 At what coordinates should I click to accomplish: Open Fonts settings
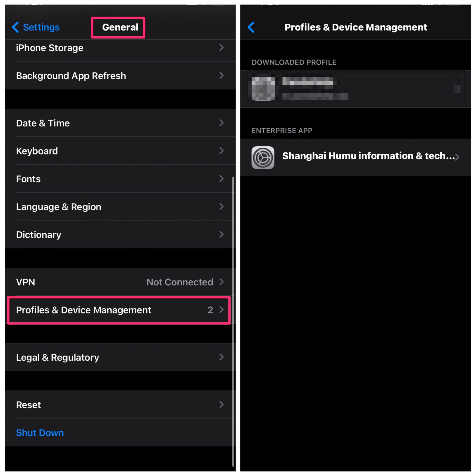119,179
